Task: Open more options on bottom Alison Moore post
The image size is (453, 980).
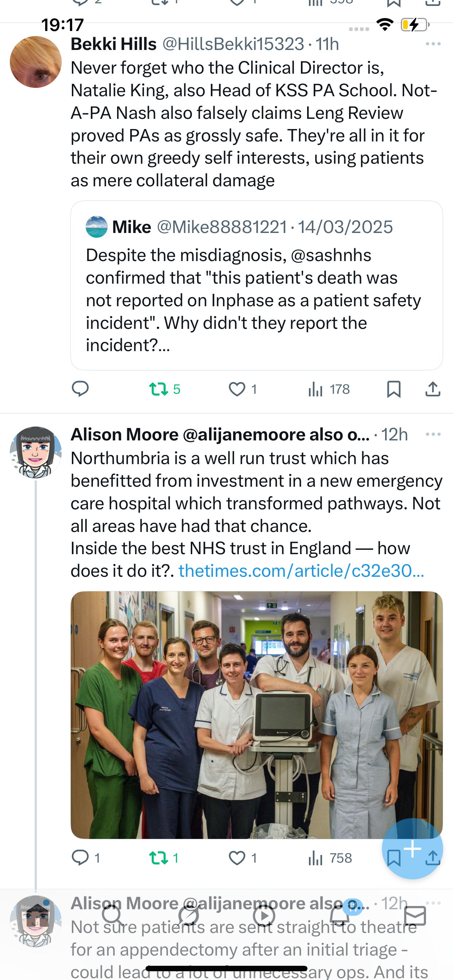Action: point(433,903)
